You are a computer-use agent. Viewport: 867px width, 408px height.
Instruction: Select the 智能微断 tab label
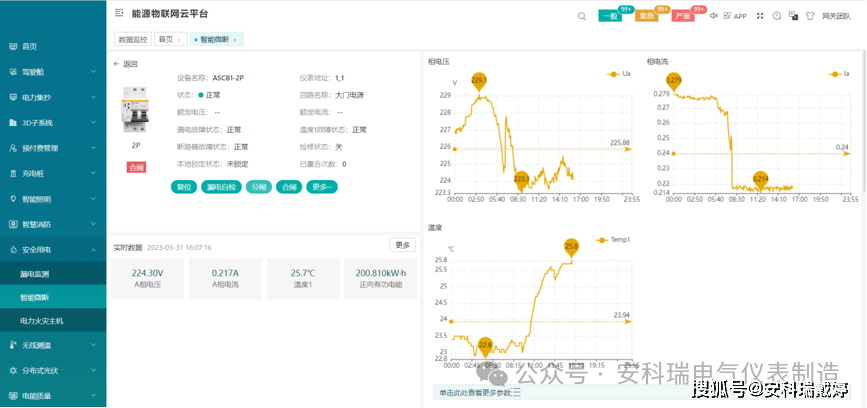[215, 40]
